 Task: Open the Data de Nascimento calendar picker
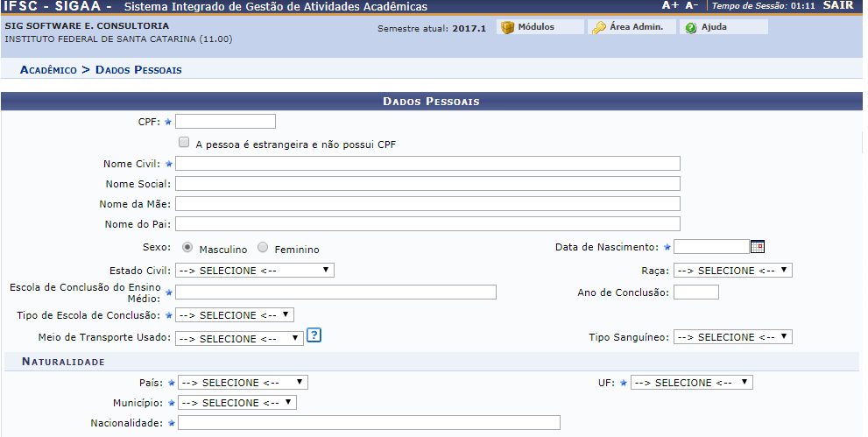tap(758, 247)
